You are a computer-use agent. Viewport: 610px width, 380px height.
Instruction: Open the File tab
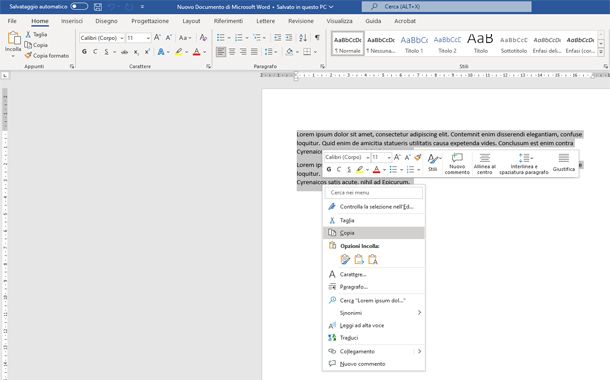pyautogui.click(x=12, y=21)
